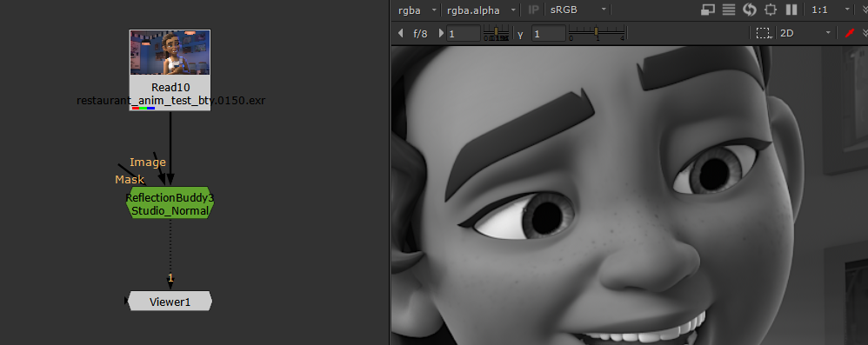Select the Viewer1 node
The width and height of the screenshot is (868, 345).
pos(170,302)
